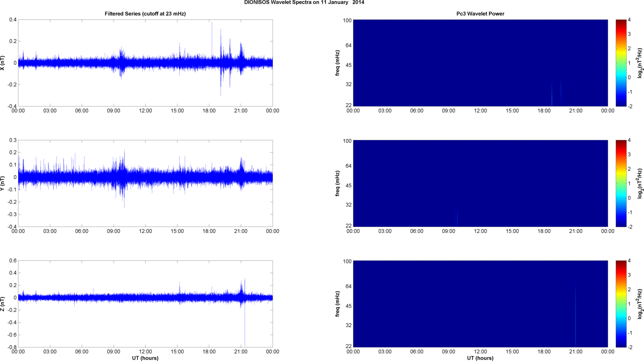This screenshot has width=644, height=361.
Task: Click the "freq (mHz)" label of the middle spectrogram
Action: (337, 183)
